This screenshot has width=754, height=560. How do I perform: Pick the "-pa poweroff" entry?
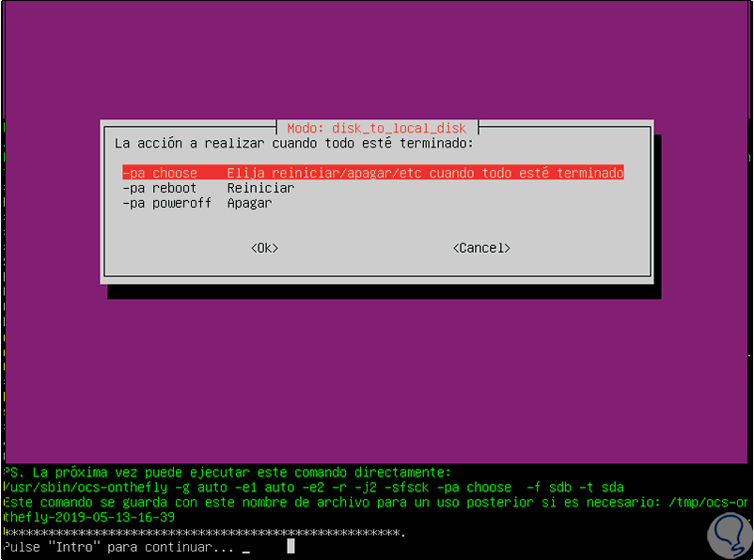click(166, 203)
